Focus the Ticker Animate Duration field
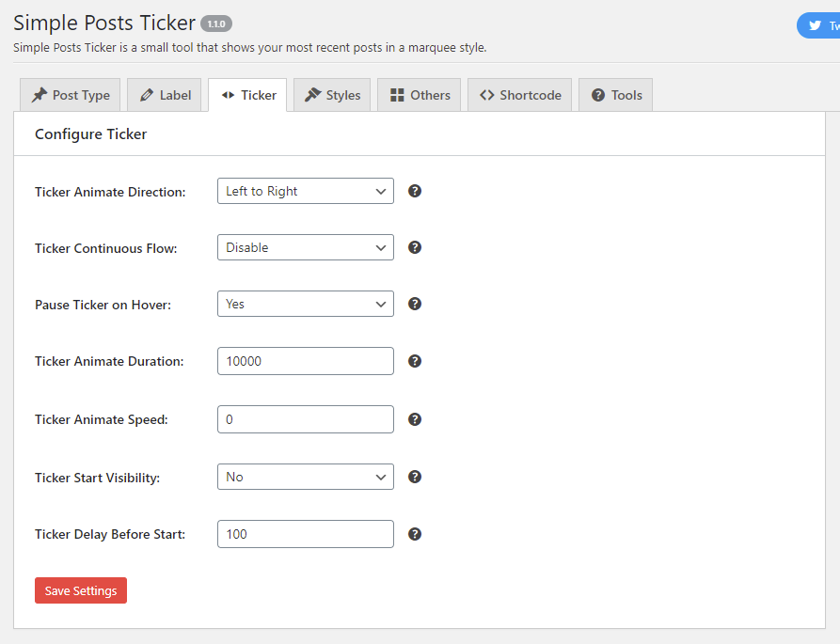840x644 pixels. pyautogui.click(x=306, y=361)
